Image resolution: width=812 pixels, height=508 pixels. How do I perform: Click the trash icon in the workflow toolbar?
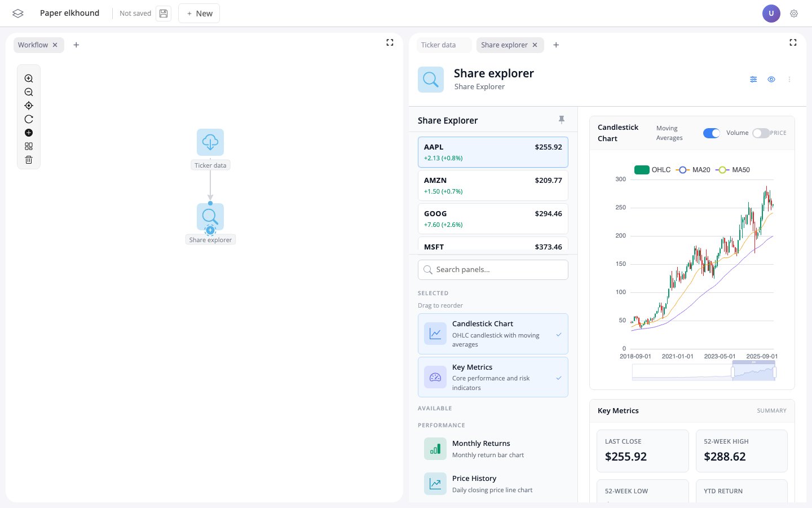pos(29,160)
